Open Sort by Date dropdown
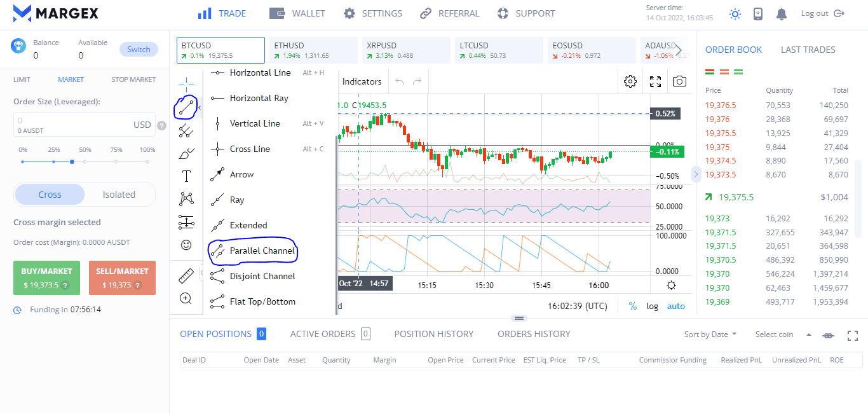This screenshot has width=868, height=414. (x=710, y=335)
